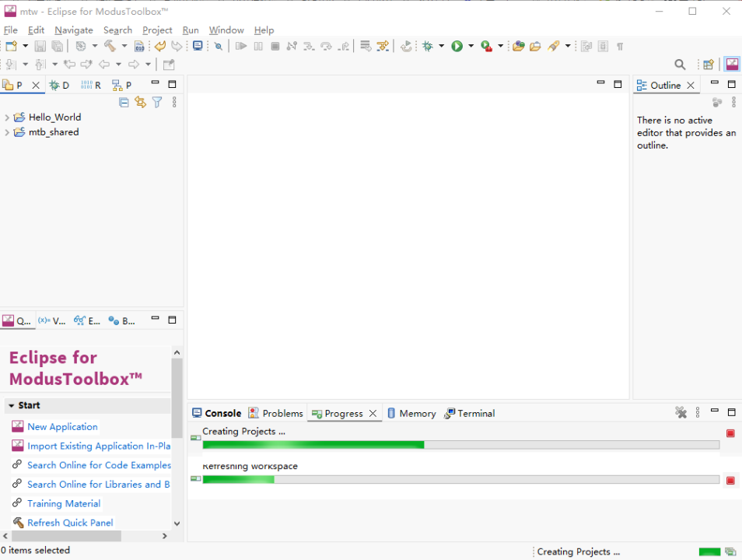Open Project Explorer view menu dots
The height and width of the screenshot is (560, 742).
[174, 102]
